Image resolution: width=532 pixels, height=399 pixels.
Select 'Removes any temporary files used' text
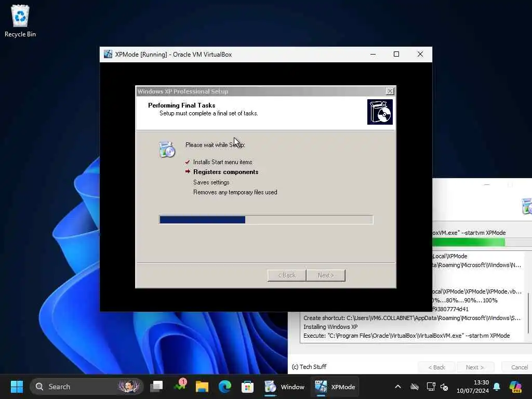(x=235, y=192)
